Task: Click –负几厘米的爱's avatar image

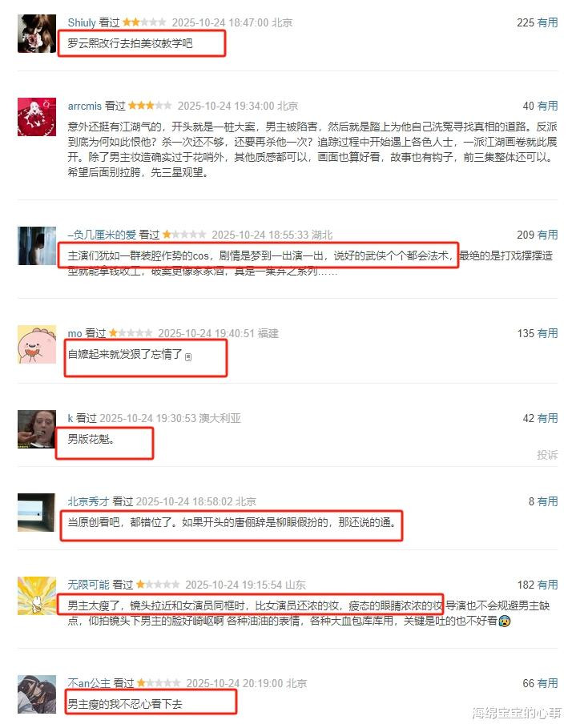Action: (37, 246)
